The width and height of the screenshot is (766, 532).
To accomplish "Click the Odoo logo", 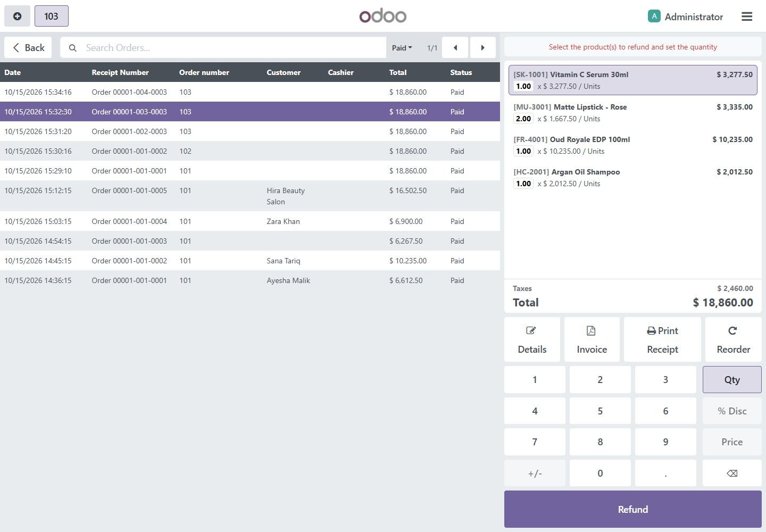I will pyautogui.click(x=383, y=15).
